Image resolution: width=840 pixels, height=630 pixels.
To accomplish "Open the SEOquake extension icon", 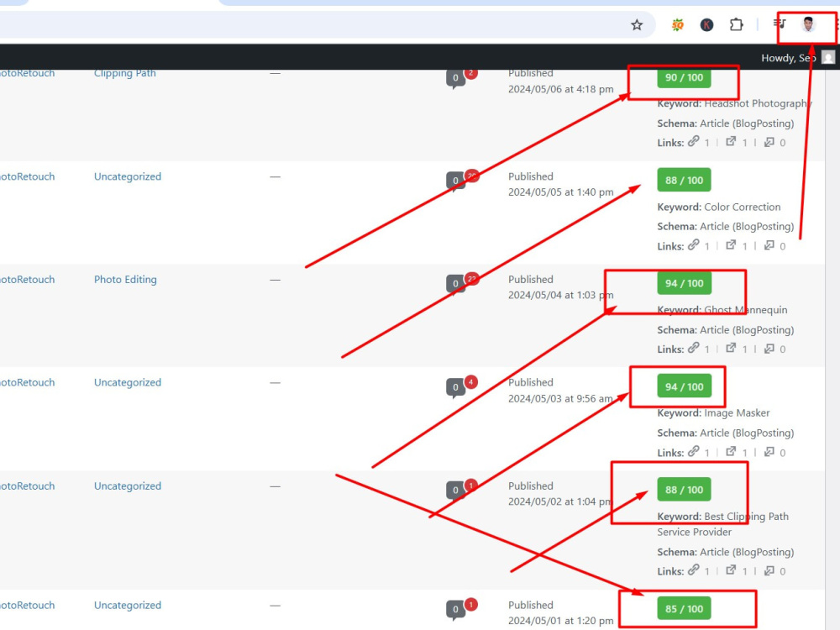I will click(x=678, y=24).
